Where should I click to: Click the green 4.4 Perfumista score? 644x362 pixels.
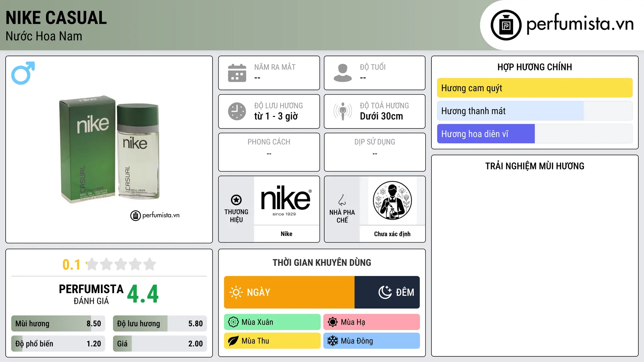click(x=143, y=294)
